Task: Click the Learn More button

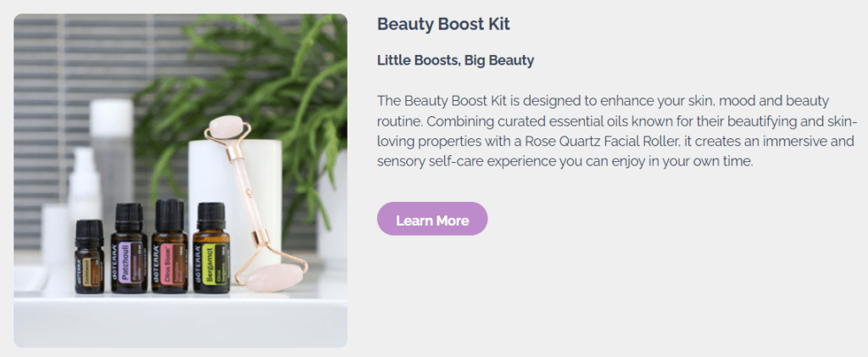Action: point(432,220)
